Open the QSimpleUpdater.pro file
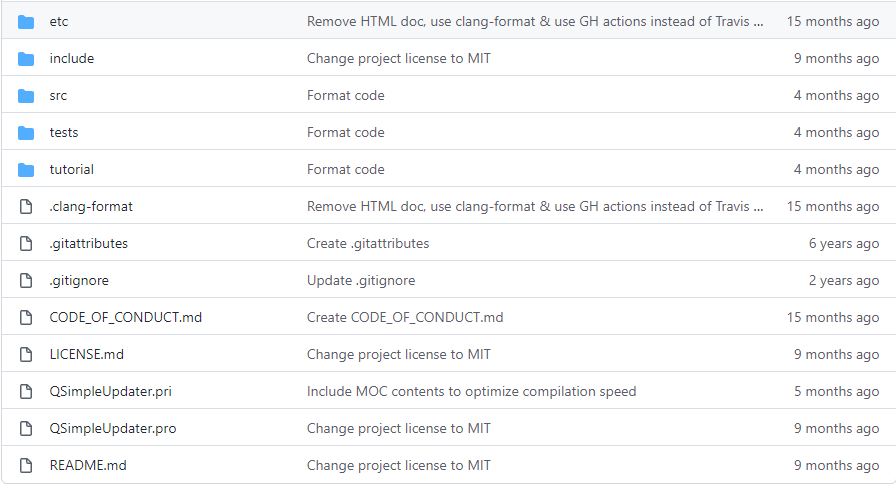The image size is (896, 484). tap(113, 428)
